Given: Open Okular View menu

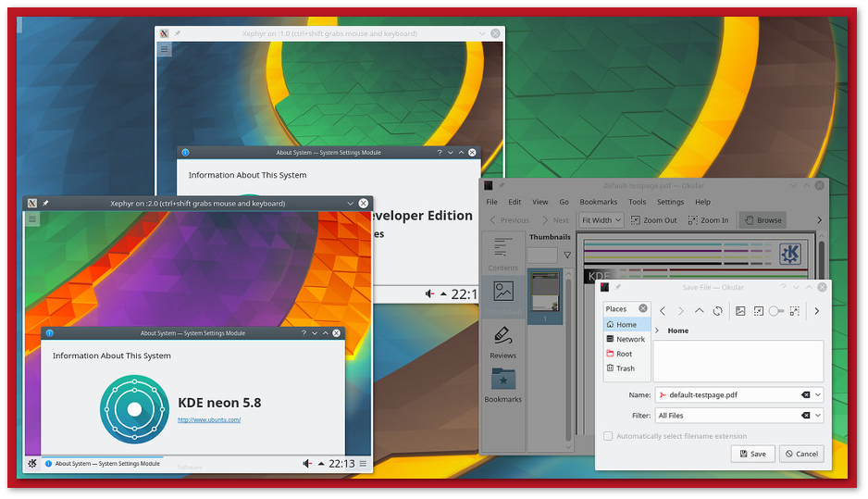Looking at the screenshot, I should (539, 202).
